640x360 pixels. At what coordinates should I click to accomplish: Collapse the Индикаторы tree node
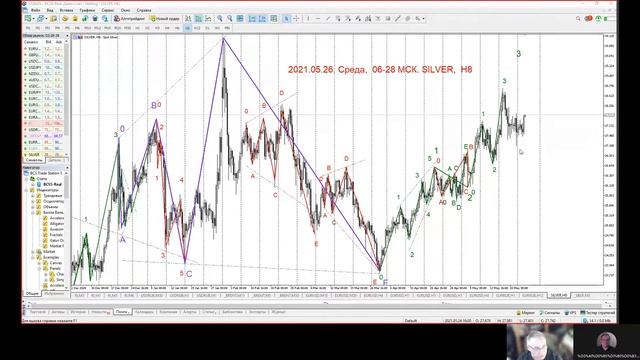27,190
